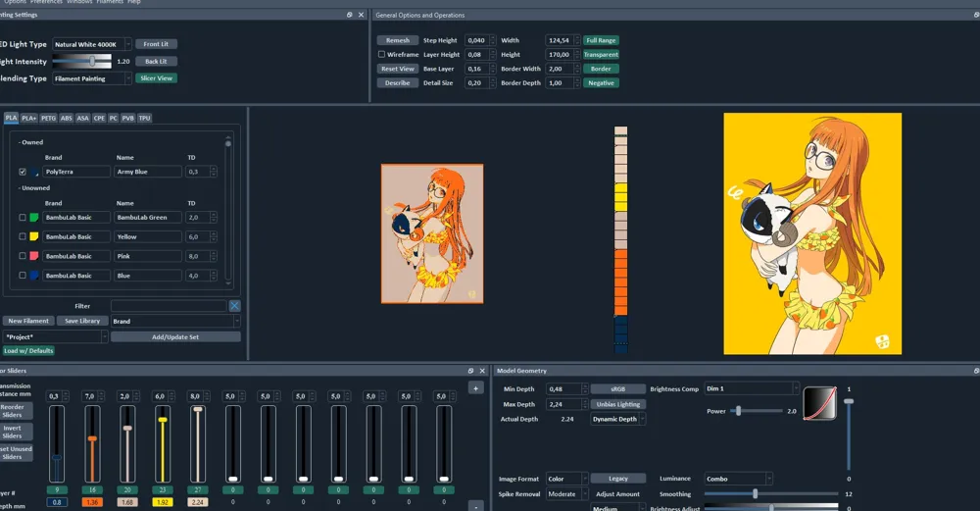Screen dimensions: 980x511
Task: Select the Front Lit view button
Action: point(156,44)
